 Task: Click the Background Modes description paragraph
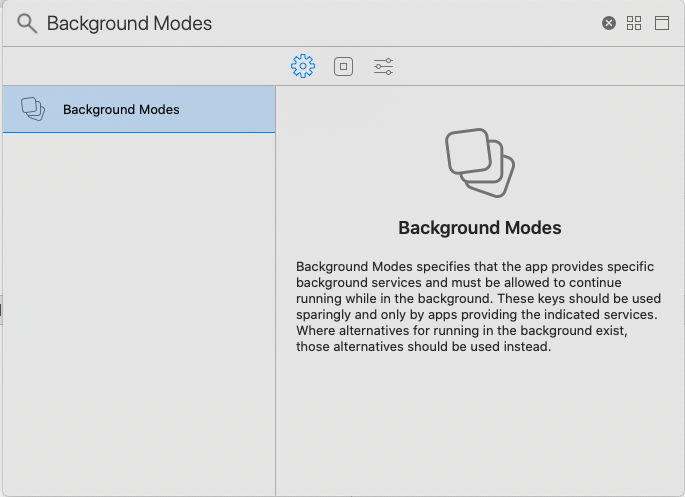[x=479, y=307]
